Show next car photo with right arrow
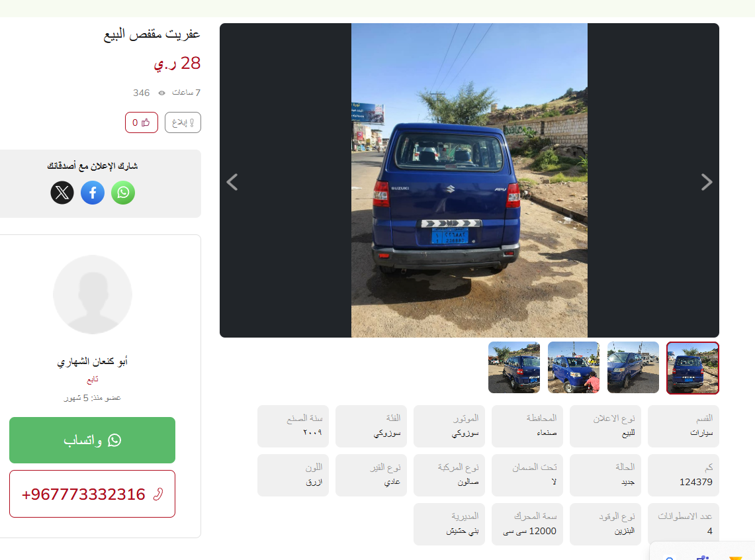 coord(706,182)
